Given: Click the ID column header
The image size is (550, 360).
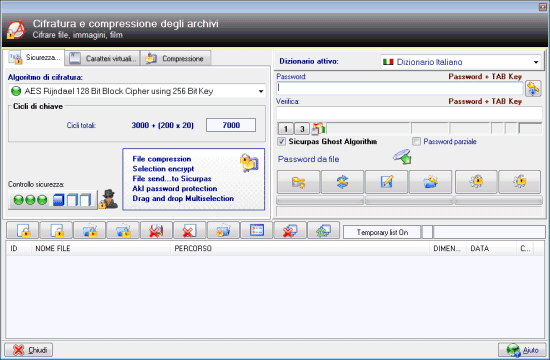Looking at the screenshot, I should (19, 248).
